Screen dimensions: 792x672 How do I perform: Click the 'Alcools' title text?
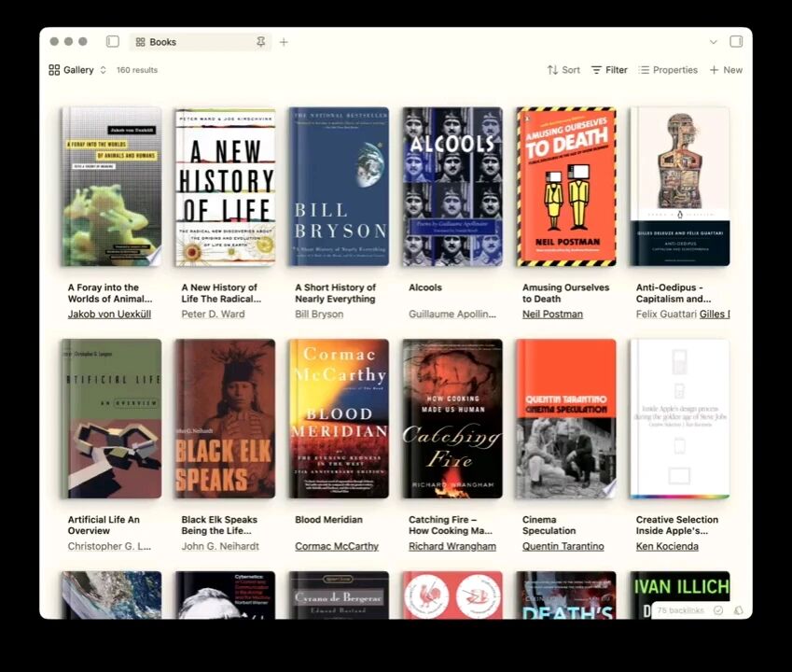[425, 287]
